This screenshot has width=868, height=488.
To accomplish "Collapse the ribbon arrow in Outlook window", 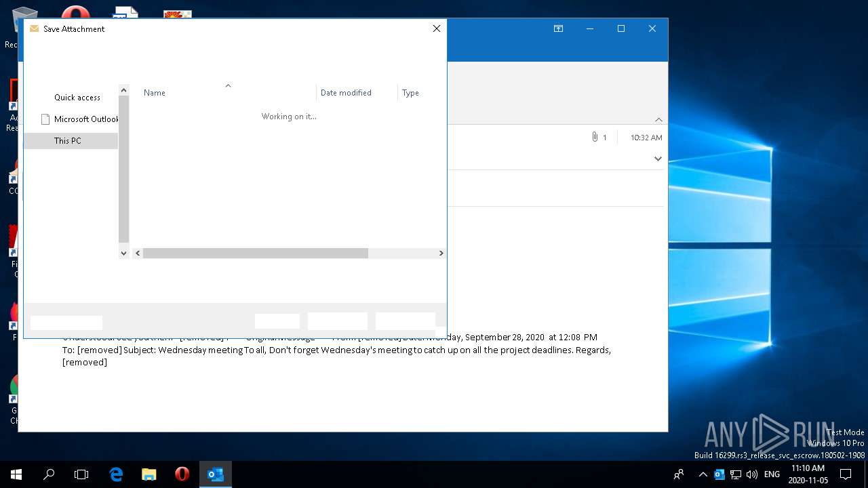I will coord(658,119).
